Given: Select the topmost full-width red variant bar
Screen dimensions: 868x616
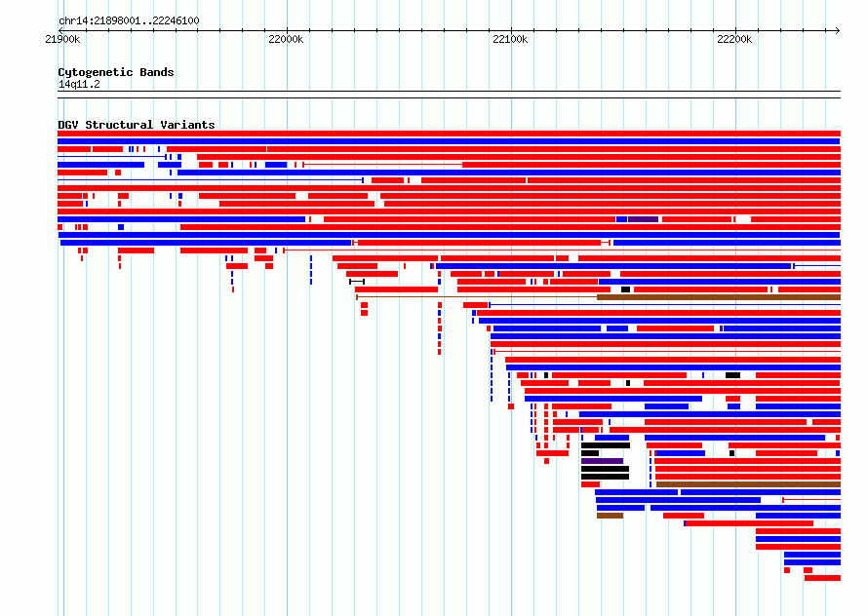Looking at the screenshot, I should point(449,134).
